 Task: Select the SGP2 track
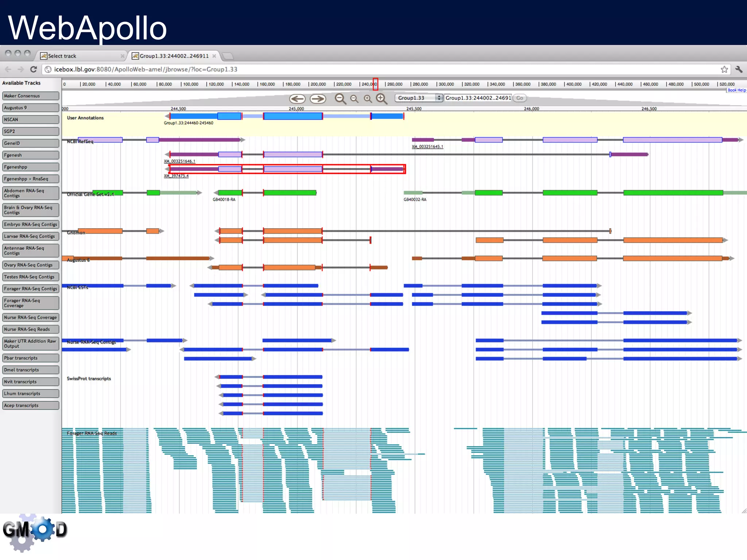click(31, 132)
